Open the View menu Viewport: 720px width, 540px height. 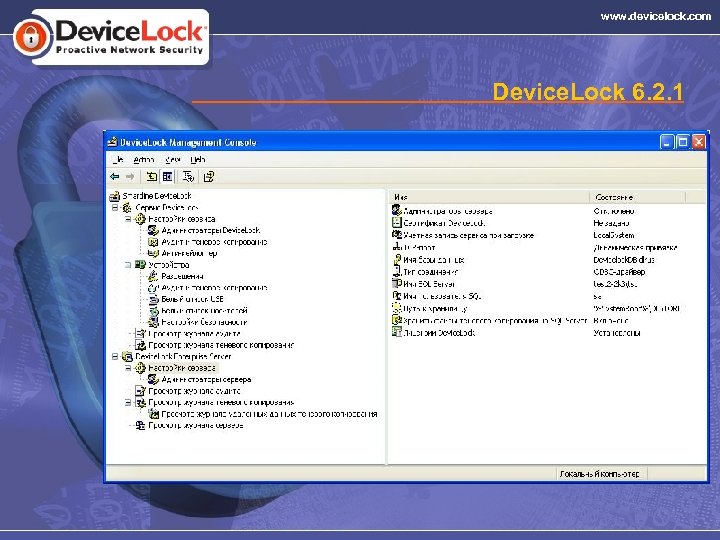click(x=173, y=160)
